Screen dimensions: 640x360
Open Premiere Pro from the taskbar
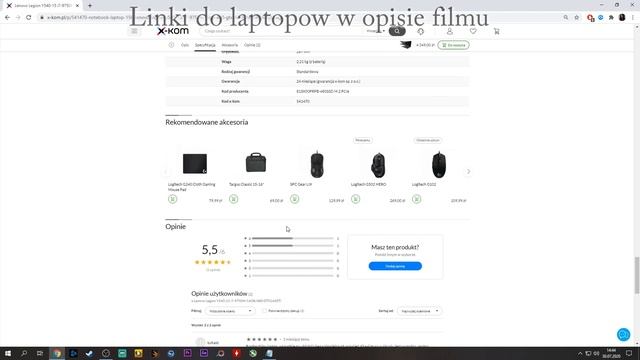(x=187, y=353)
